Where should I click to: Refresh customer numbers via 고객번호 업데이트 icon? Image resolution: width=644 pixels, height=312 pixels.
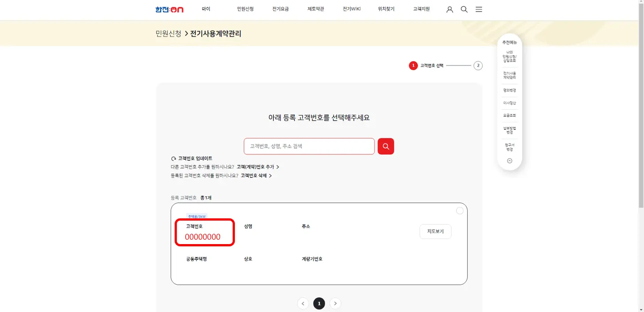coord(173,158)
